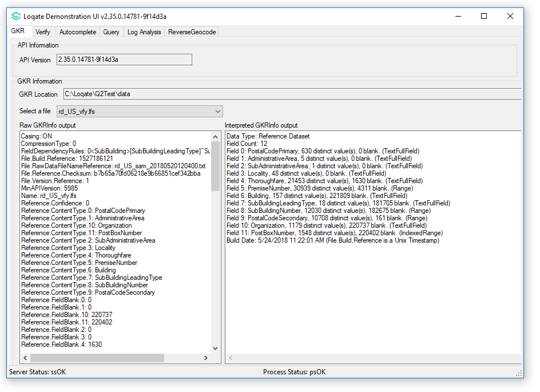Select the 'CompressionType: 0' line
Viewport: 540px width, 392px height.
click(49, 144)
